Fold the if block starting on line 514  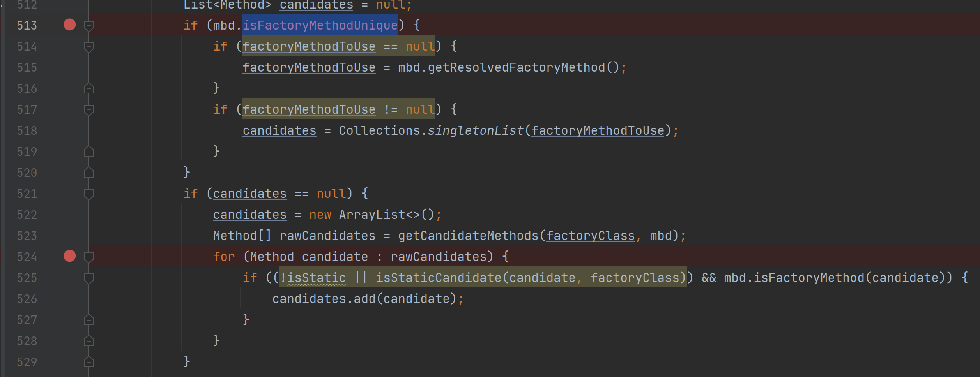89,47
